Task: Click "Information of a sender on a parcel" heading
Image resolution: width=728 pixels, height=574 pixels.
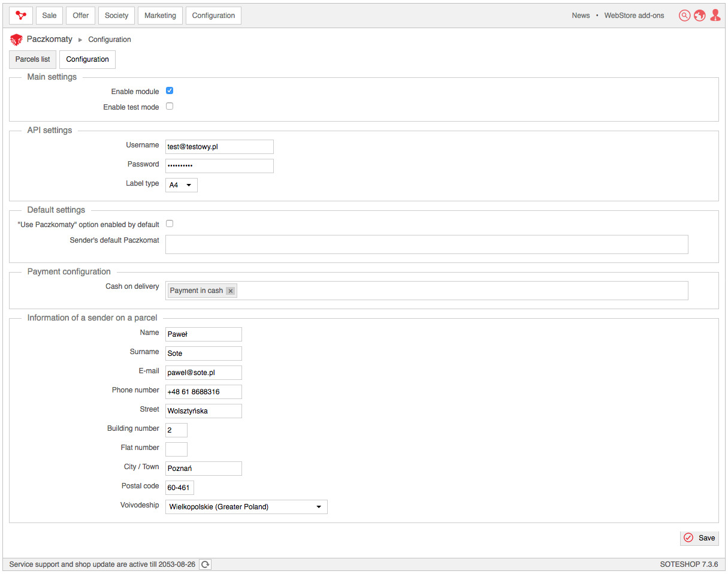Action: click(92, 318)
